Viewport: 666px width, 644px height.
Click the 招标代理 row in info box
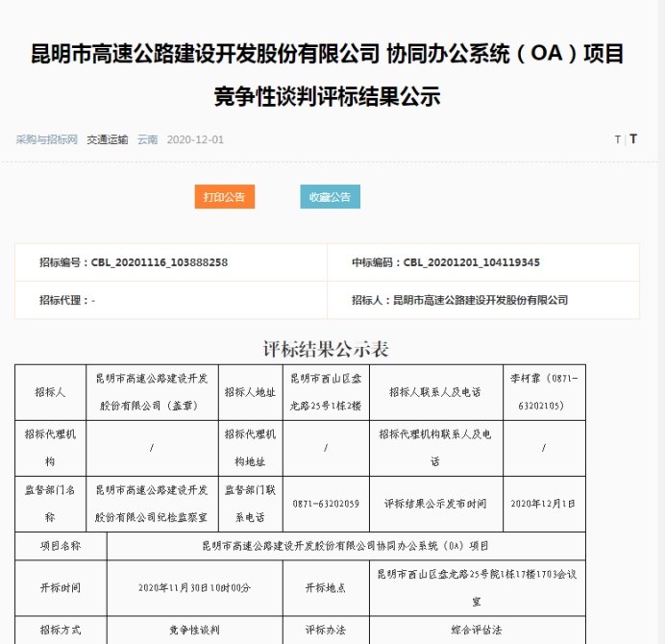coord(66,300)
